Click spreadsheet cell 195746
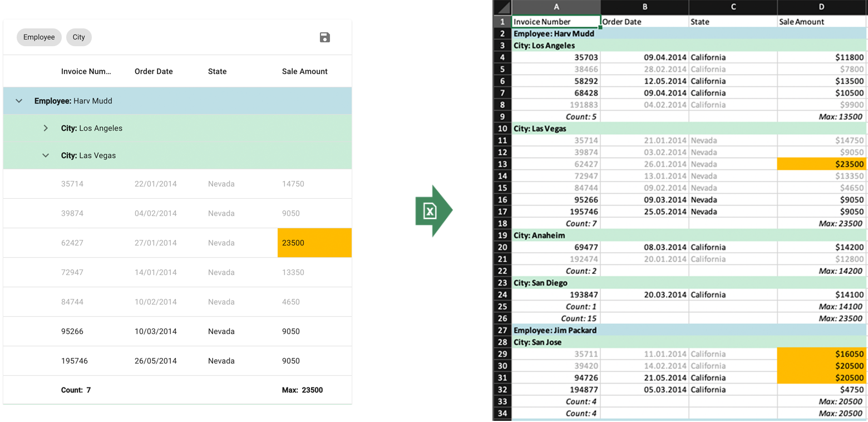 [556, 212]
